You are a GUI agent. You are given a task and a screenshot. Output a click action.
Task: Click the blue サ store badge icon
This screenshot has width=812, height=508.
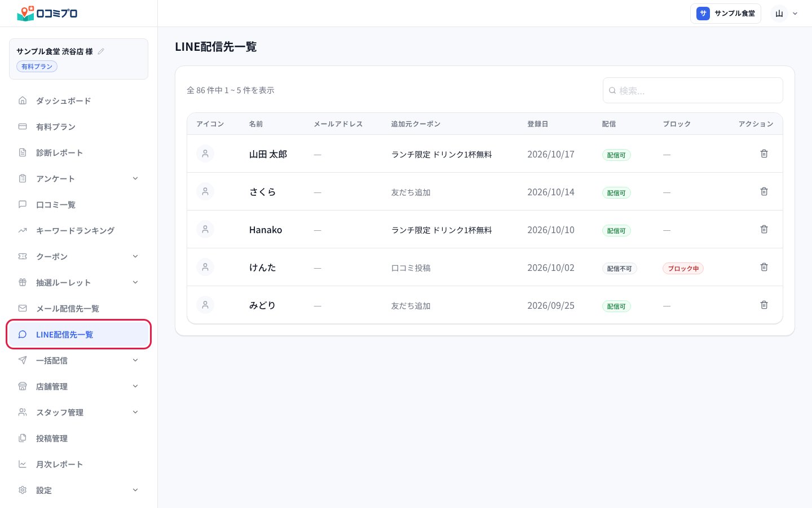click(703, 14)
